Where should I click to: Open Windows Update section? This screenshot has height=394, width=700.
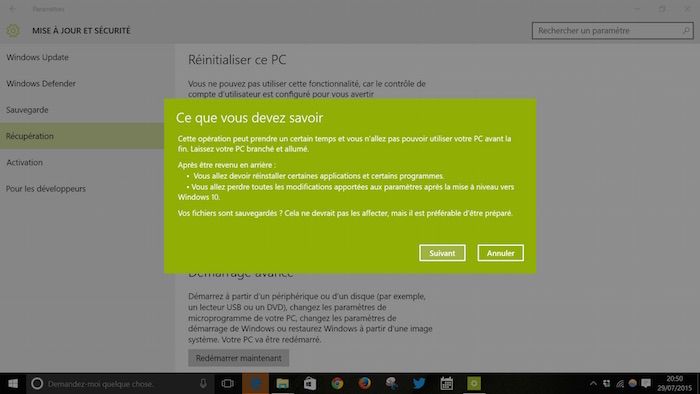pos(38,57)
